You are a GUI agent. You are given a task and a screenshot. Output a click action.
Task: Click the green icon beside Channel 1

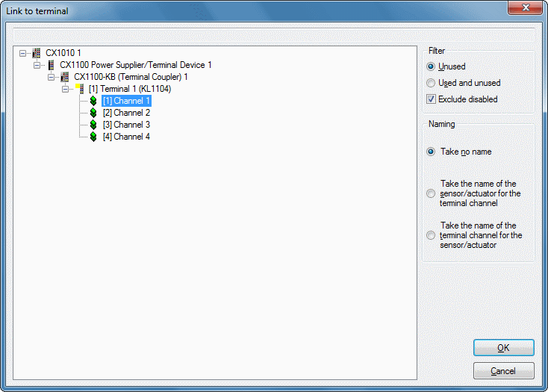[x=93, y=101]
